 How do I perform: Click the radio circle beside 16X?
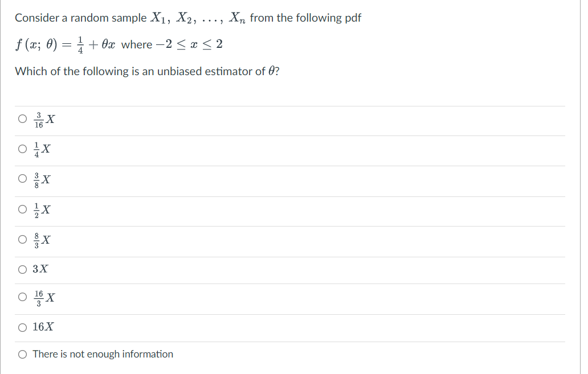[22, 326]
